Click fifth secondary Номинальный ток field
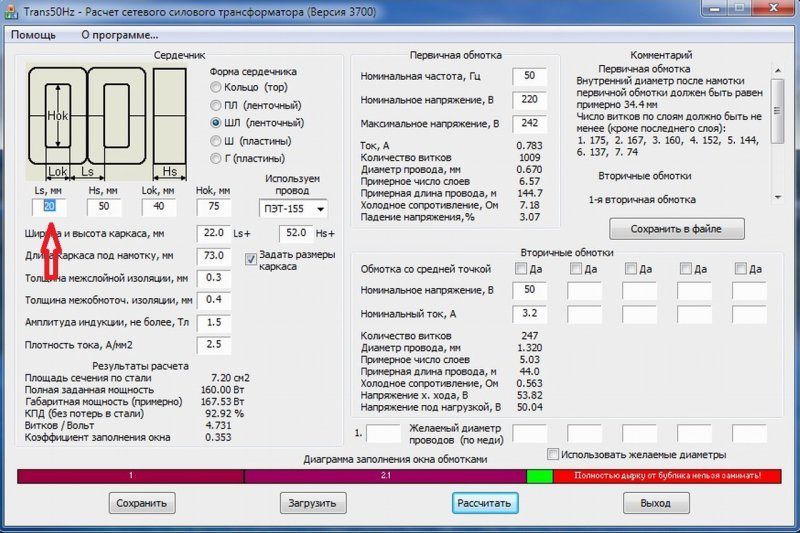 pyautogui.click(x=749, y=314)
